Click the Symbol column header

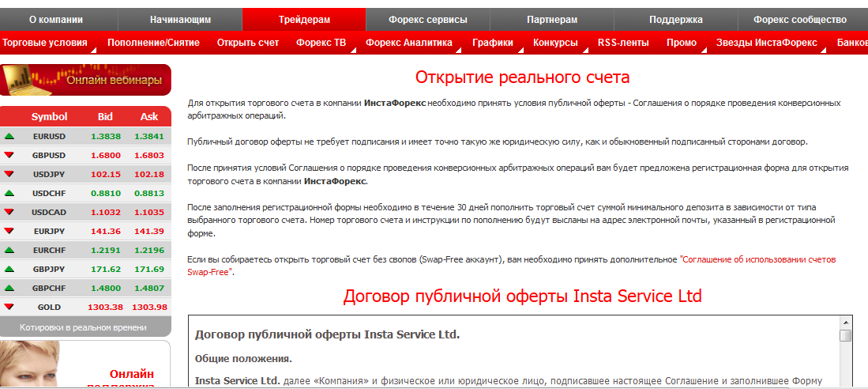pyautogui.click(x=49, y=116)
